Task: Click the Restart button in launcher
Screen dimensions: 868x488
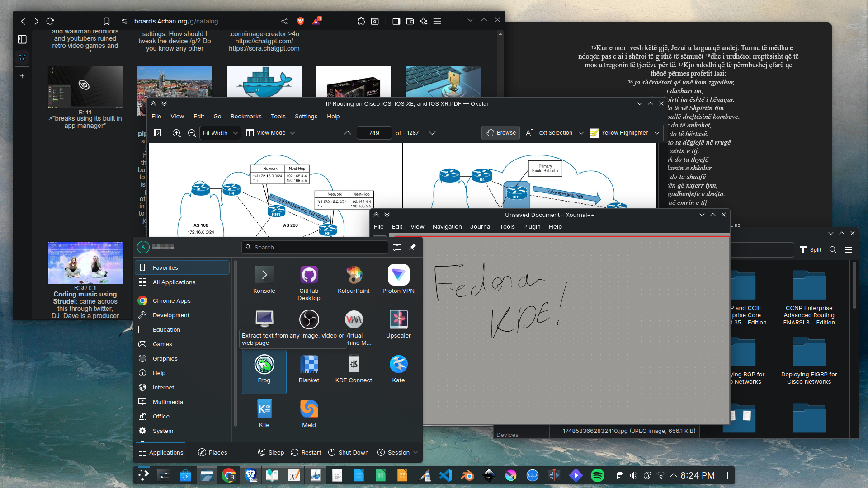Action: (x=306, y=452)
